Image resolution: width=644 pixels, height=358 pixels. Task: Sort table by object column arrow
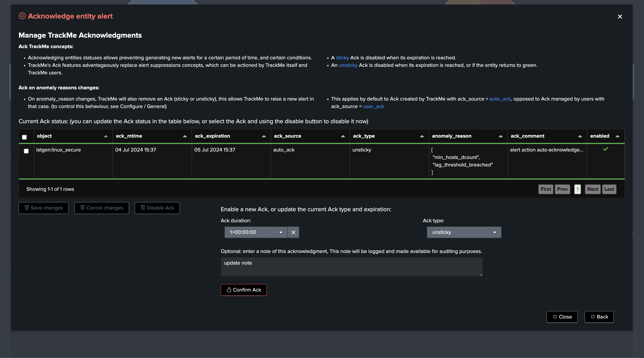(106, 136)
